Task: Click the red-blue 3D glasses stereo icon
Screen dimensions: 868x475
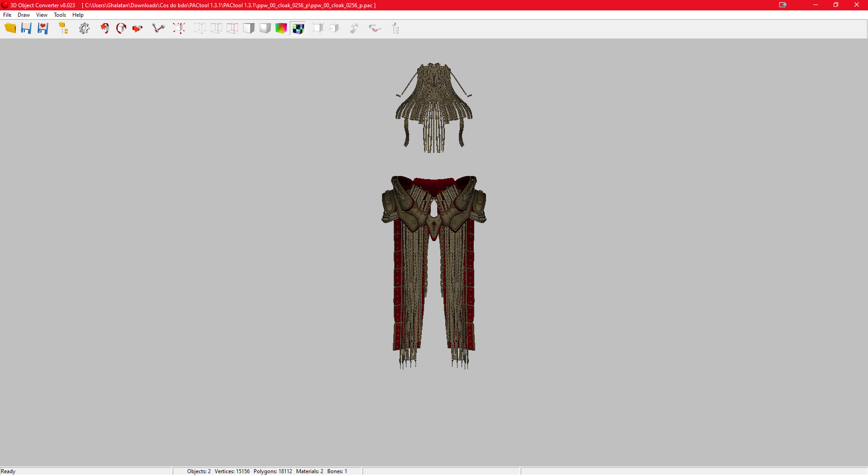Action: [375, 28]
